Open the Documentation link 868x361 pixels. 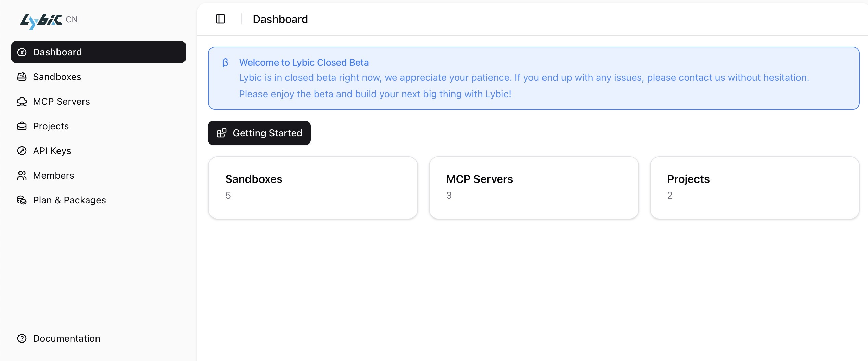pyautogui.click(x=66, y=338)
